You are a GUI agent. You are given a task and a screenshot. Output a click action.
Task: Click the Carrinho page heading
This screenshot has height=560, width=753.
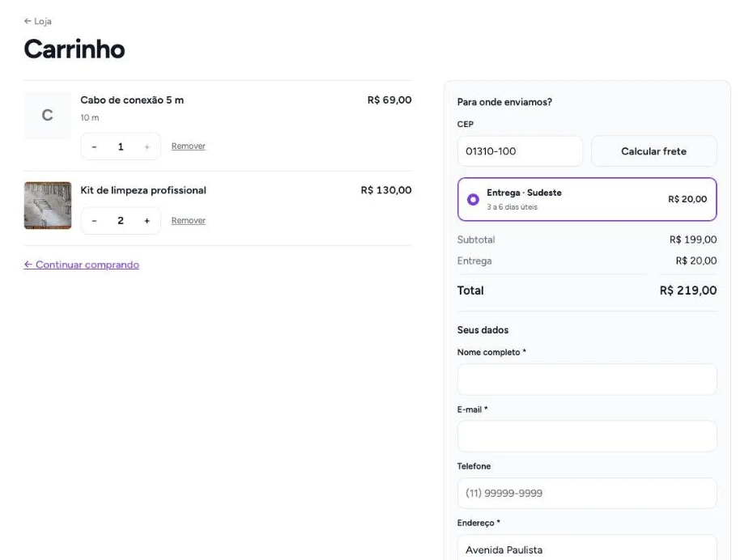pyautogui.click(x=74, y=49)
